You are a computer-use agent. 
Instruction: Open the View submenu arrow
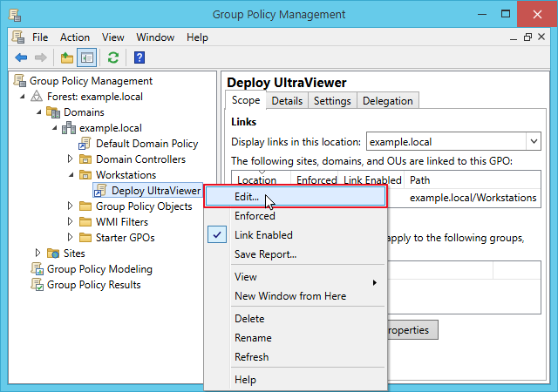pos(374,283)
